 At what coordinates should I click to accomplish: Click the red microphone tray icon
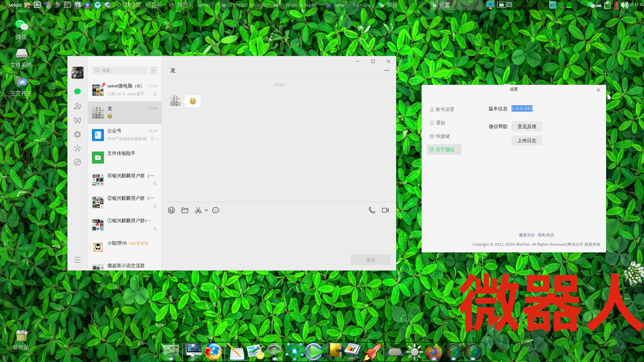tap(616, 5)
